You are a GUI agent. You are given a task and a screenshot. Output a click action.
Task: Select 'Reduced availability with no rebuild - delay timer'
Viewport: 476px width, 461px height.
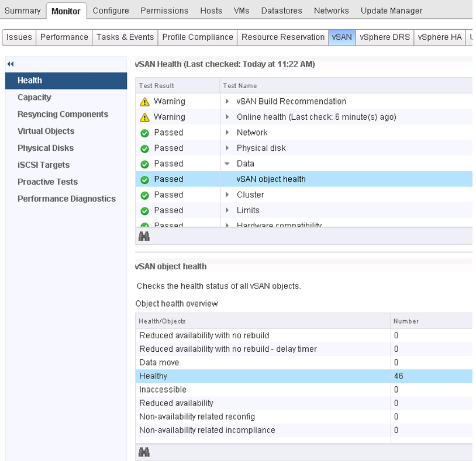(304, 349)
